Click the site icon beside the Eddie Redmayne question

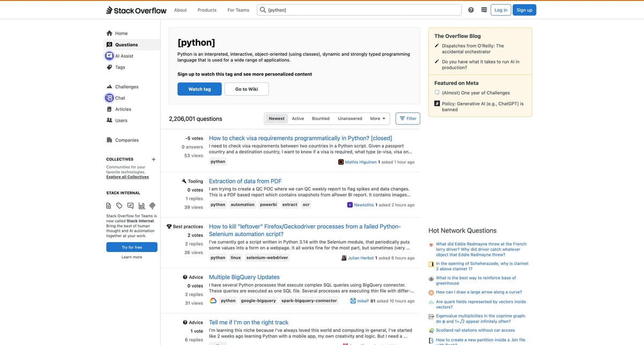pos(431,245)
